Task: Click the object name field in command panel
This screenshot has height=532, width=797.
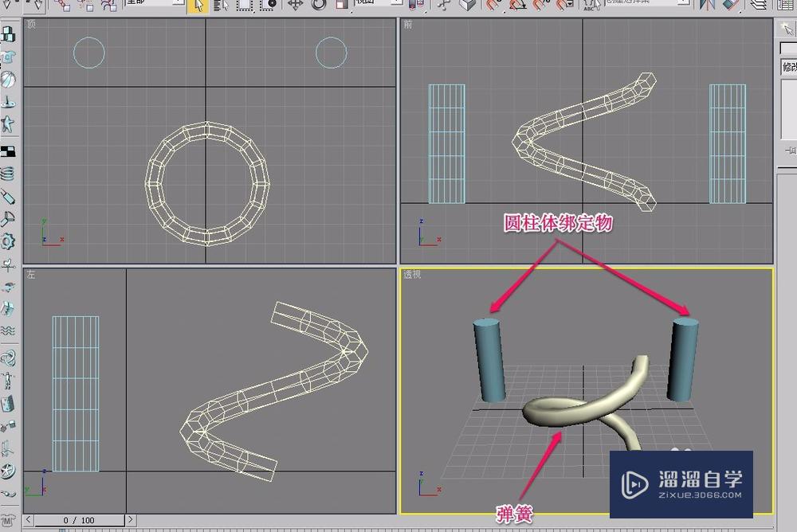Action: click(789, 48)
